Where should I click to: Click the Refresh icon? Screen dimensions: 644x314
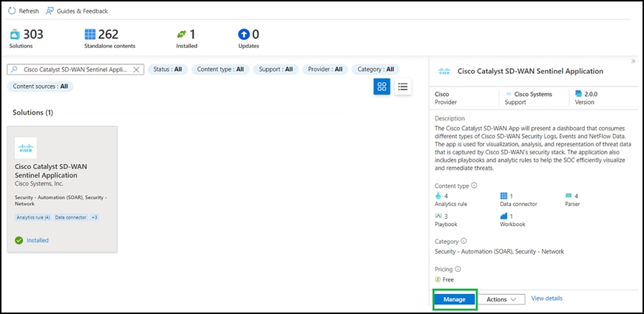pyautogui.click(x=12, y=11)
